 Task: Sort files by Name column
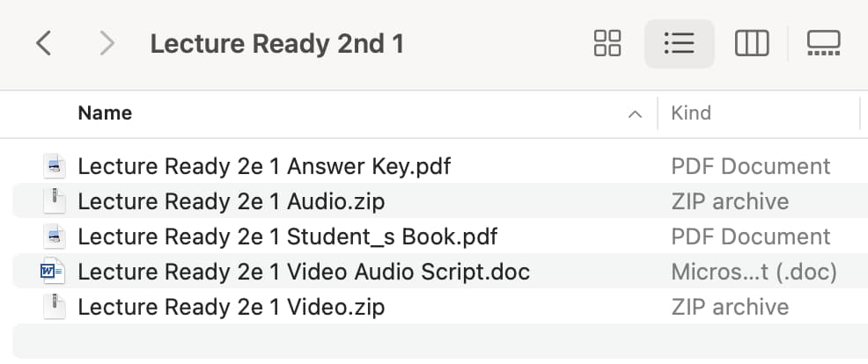[x=105, y=113]
